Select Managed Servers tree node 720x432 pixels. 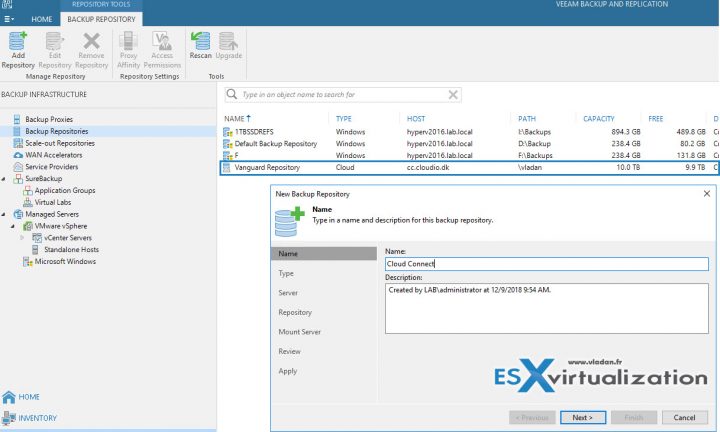[52, 214]
